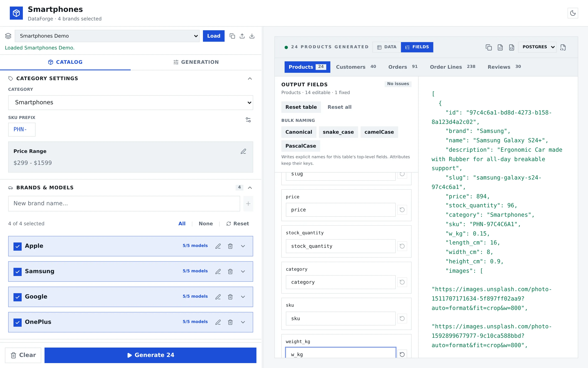Click the download preset icon beside Load
Image resolution: width=588 pixels, height=368 pixels.
[252, 36]
